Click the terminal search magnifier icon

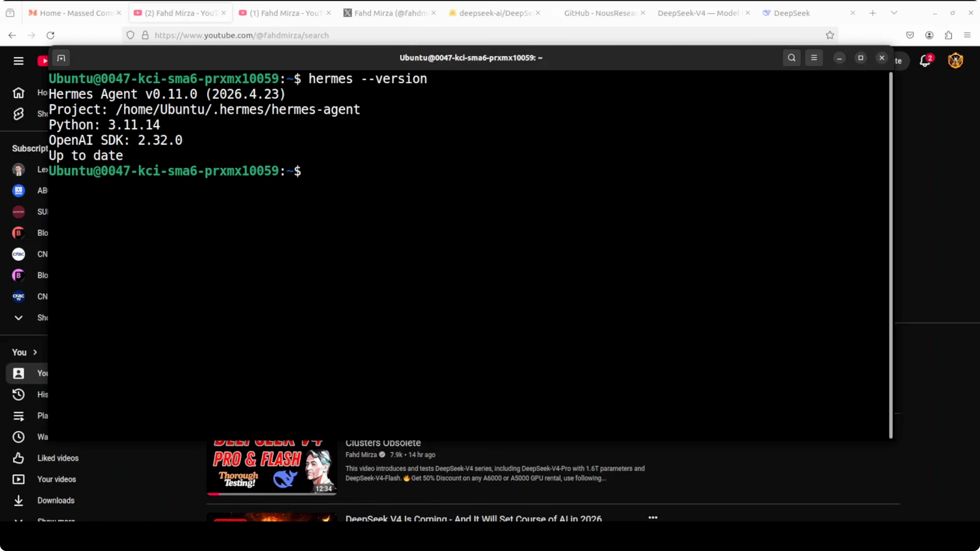791,58
